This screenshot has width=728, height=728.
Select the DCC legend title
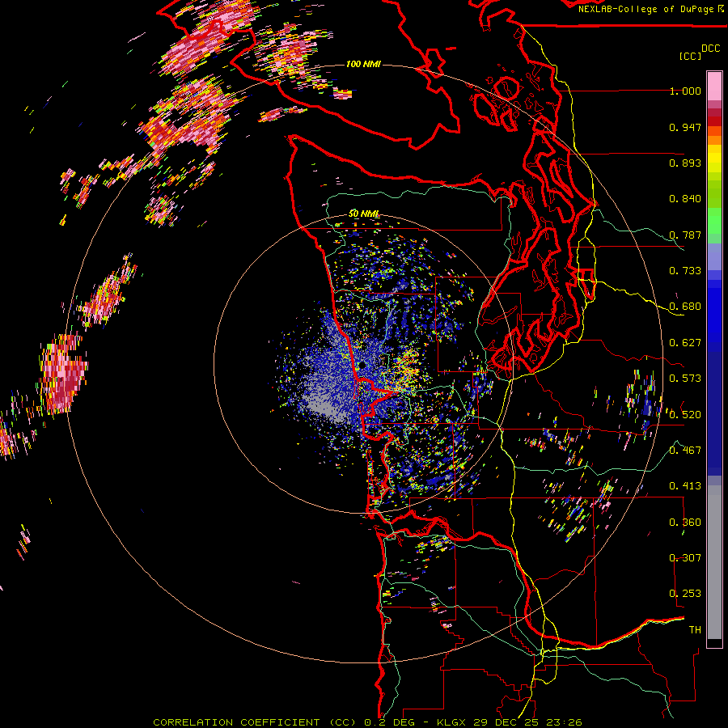(710, 49)
